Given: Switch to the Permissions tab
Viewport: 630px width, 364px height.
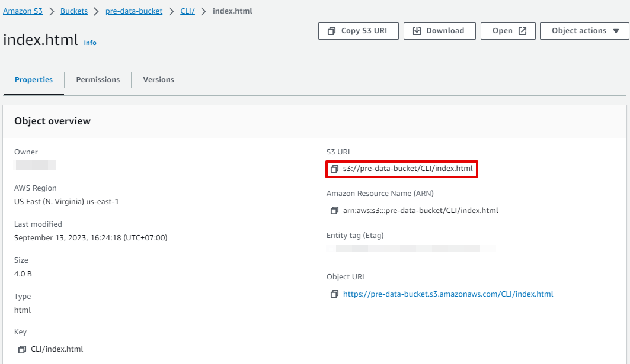Looking at the screenshot, I should click(97, 79).
